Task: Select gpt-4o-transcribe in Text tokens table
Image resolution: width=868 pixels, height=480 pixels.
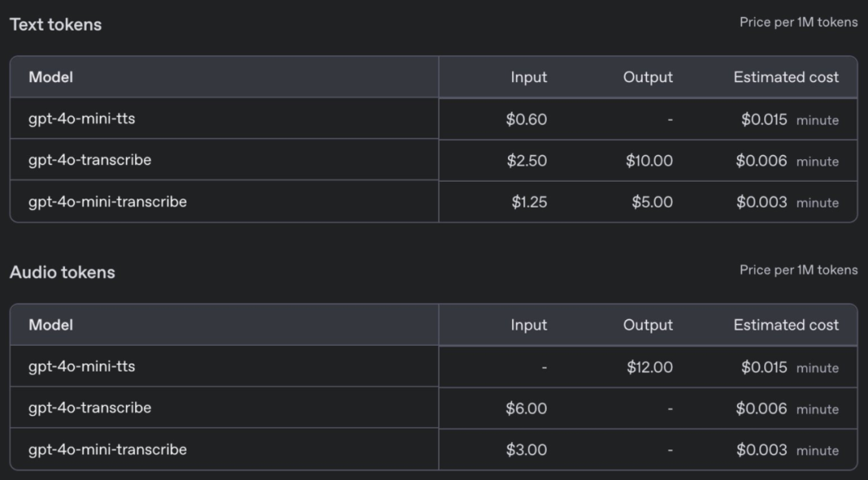Action: (x=90, y=160)
